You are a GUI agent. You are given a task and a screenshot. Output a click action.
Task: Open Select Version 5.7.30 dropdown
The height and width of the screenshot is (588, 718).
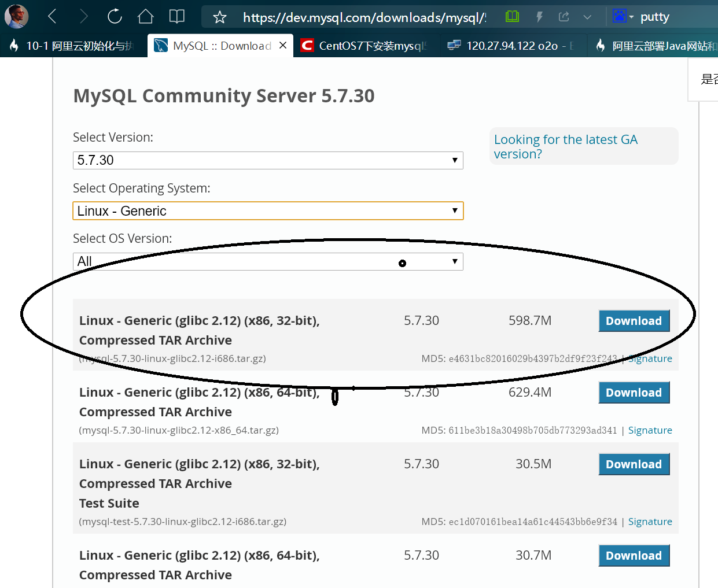[268, 160]
